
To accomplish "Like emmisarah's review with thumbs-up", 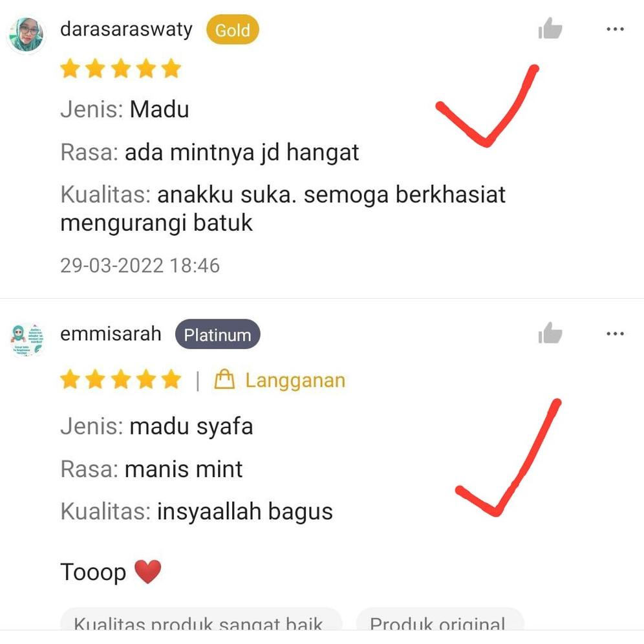I will coord(550,332).
